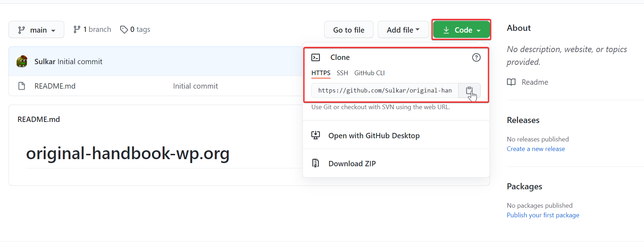Click the About heading
Viewport: 644px width, 246px height.
tap(519, 28)
